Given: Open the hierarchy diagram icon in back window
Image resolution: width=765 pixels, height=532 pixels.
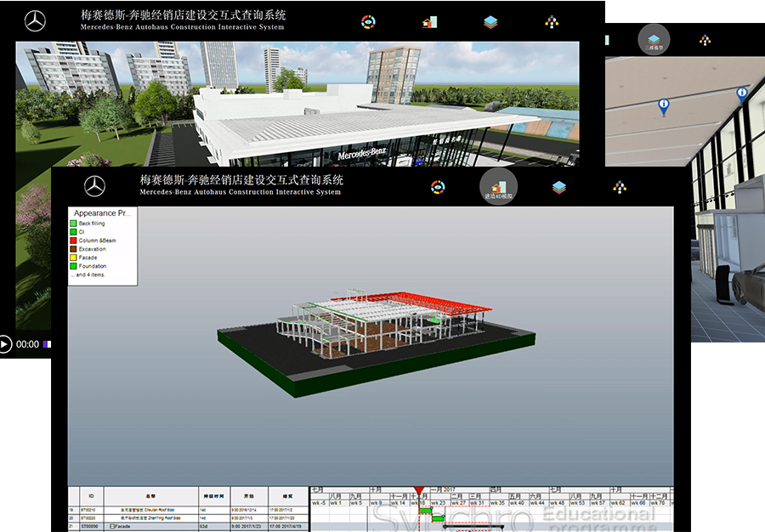Looking at the screenshot, I should point(552,22).
